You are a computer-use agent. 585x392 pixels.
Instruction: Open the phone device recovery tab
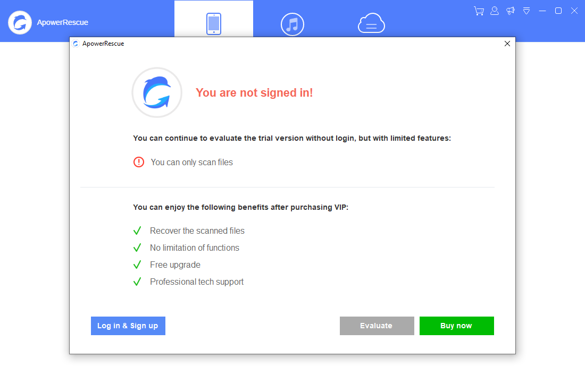point(214,20)
